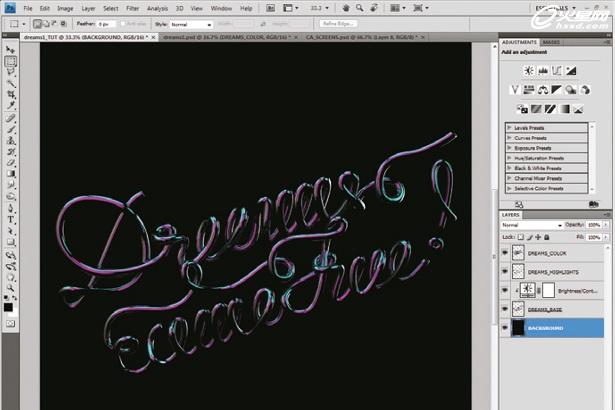Select the Brush tool
The width and height of the screenshot is (615, 410).
point(11,129)
